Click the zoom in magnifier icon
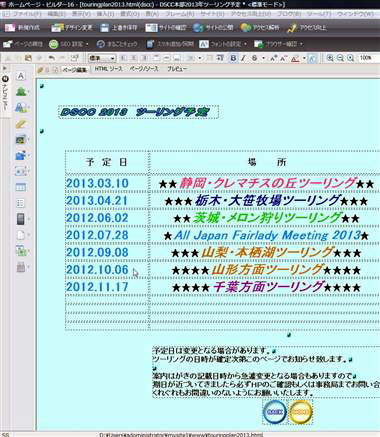 pyautogui.click(x=330, y=58)
